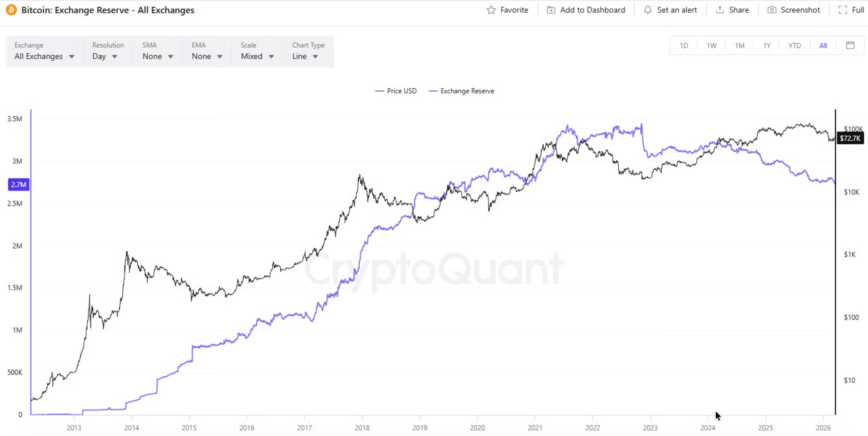The image size is (868, 436).
Task: Click the Share upload icon
Action: coord(720,10)
